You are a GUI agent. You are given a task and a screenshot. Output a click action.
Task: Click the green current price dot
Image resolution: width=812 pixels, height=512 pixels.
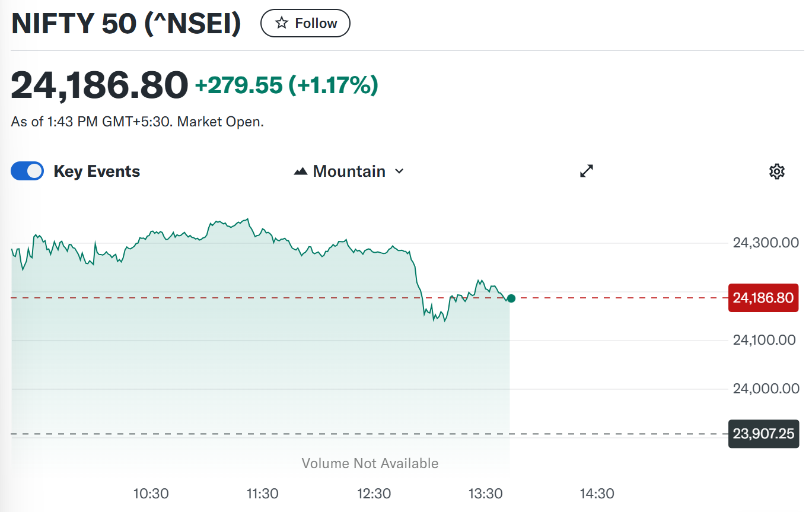click(x=511, y=298)
